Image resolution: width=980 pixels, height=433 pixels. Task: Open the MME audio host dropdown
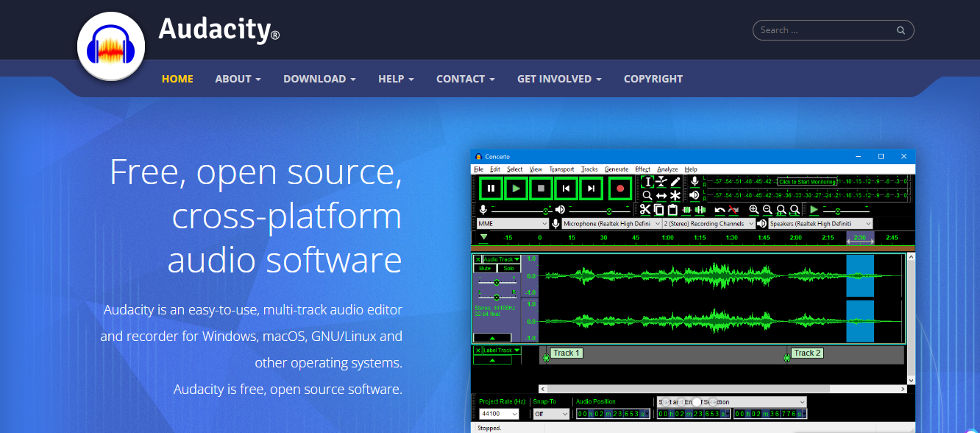(512, 224)
